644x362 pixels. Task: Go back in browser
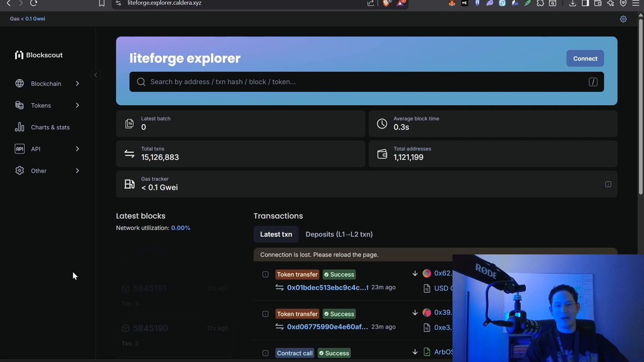click(8, 3)
